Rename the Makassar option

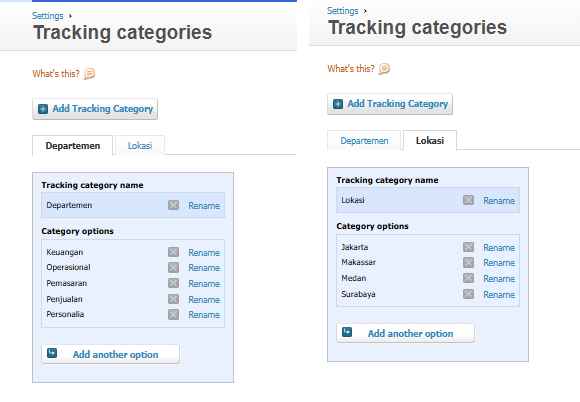499,263
